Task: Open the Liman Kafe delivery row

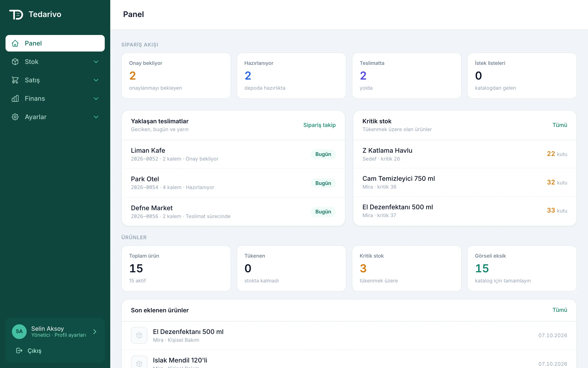Action: click(x=233, y=154)
